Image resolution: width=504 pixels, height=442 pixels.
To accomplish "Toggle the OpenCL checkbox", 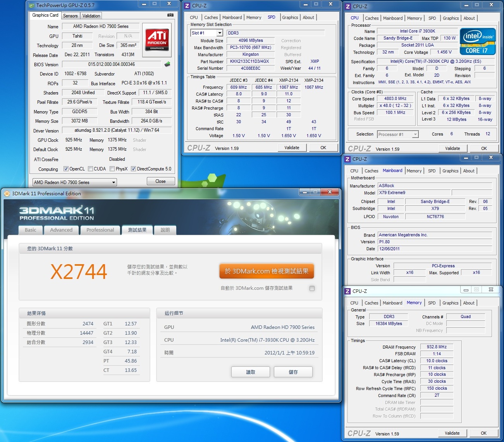I will [66, 169].
